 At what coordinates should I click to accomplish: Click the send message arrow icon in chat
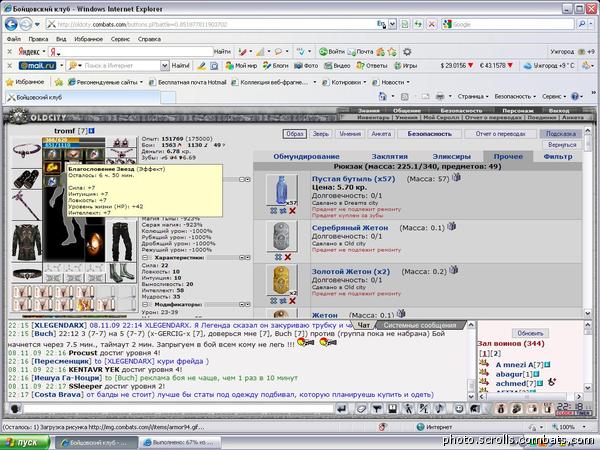[x=341, y=409]
